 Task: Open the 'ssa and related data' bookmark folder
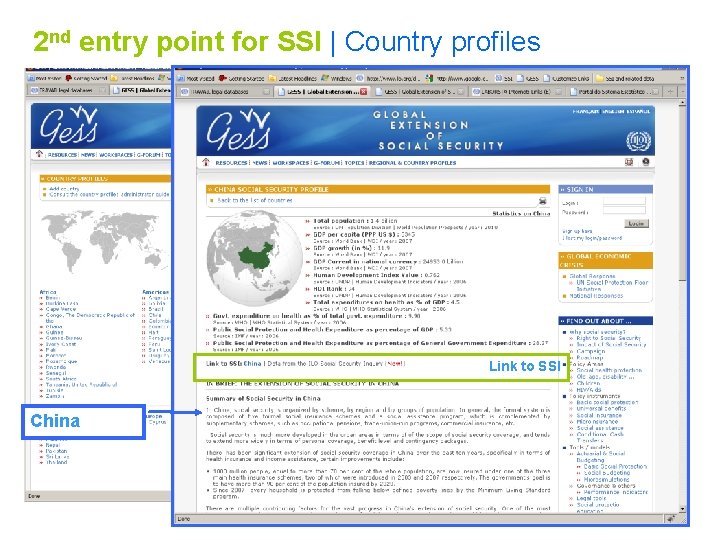coord(625,79)
